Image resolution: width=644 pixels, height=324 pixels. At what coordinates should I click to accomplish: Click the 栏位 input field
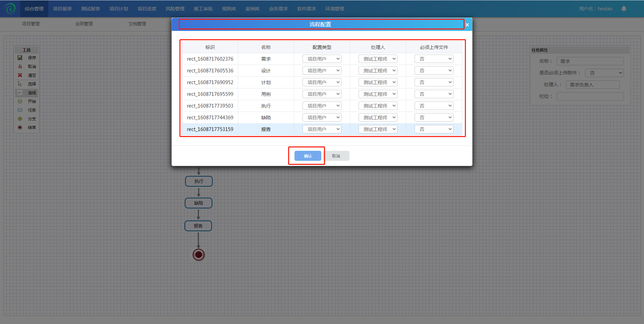coord(590,96)
